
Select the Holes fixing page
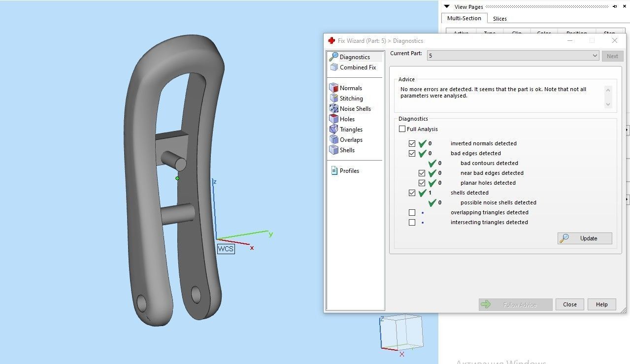pos(342,119)
